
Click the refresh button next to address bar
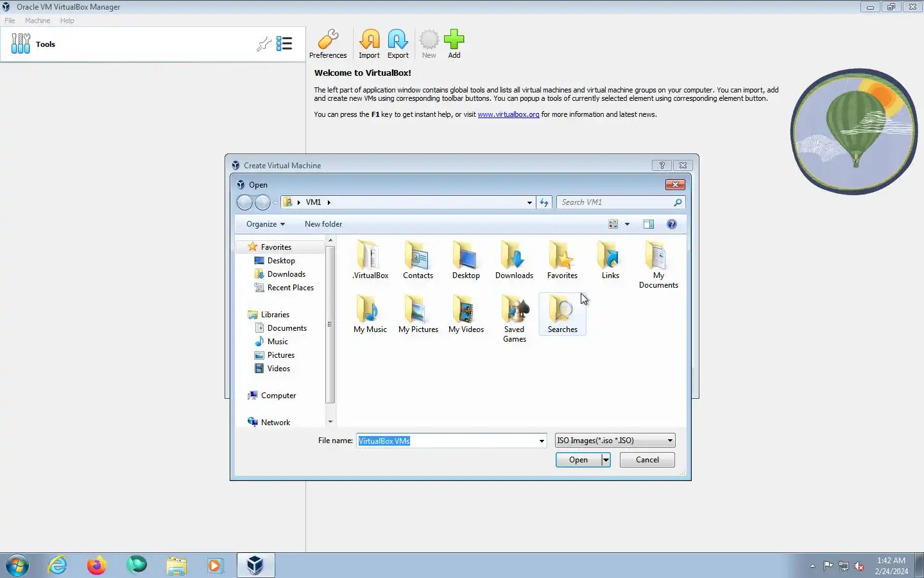tap(544, 202)
